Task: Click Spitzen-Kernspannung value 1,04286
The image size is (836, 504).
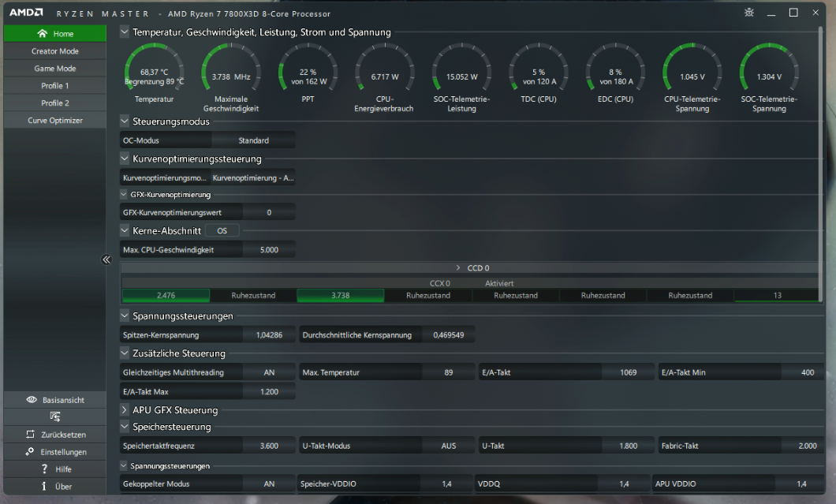Action: (269, 335)
